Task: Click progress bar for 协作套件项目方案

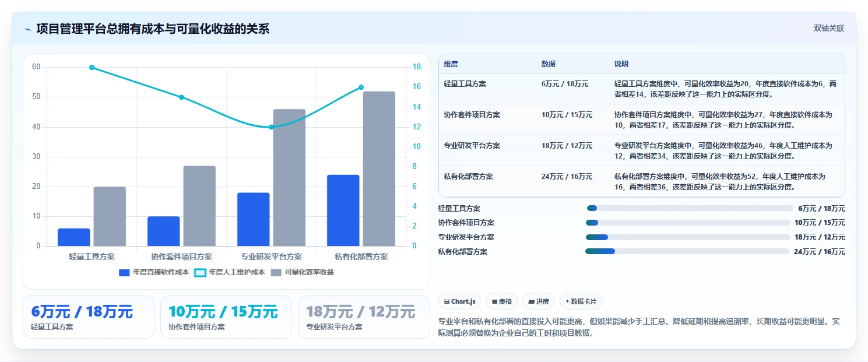Action: [x=688, y=223]
